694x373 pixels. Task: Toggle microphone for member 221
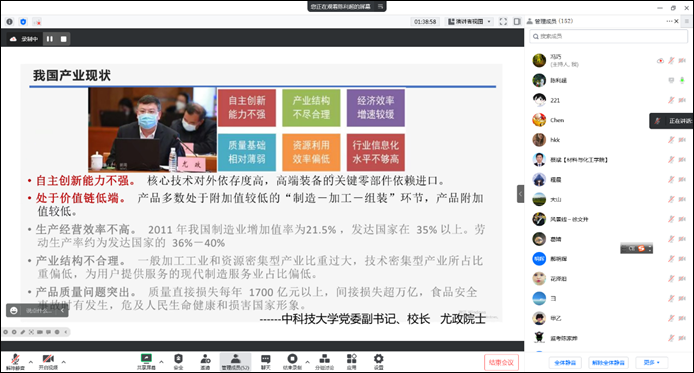click(x=671, y=100)
